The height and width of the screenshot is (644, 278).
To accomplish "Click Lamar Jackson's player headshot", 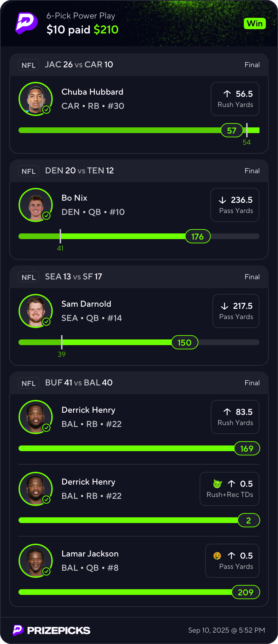I will point(36,561).
